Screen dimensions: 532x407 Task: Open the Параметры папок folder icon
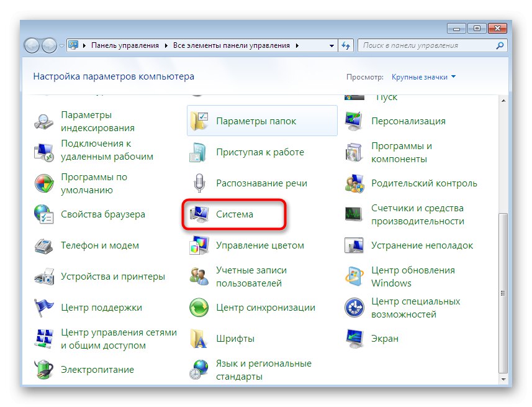[199, 121]
